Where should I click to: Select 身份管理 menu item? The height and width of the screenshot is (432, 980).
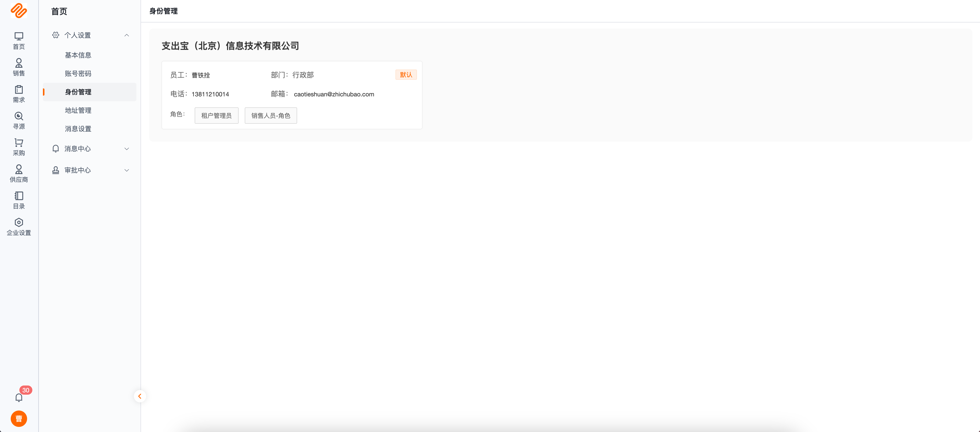pos(90,92)
